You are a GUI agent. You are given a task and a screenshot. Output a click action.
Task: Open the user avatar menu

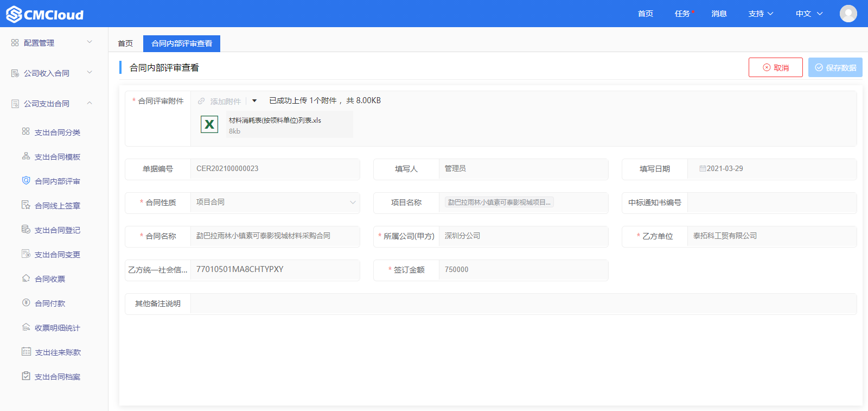click(x=848, y=14)
